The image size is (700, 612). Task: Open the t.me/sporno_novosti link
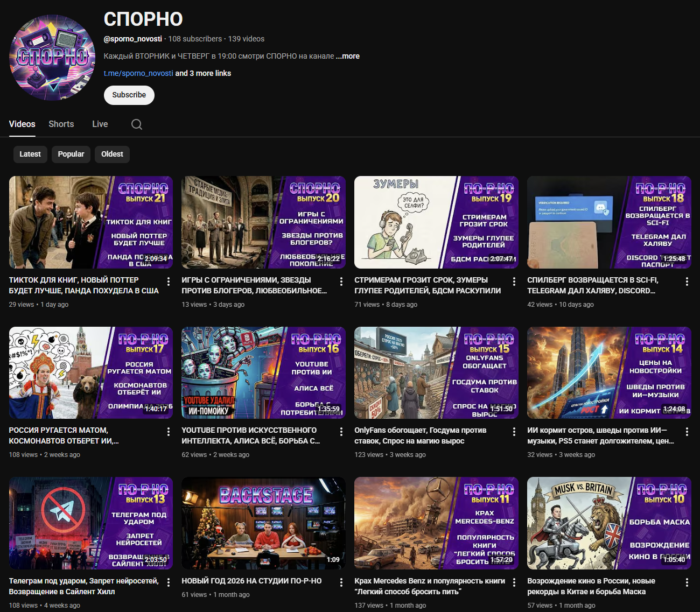(138, 73)
